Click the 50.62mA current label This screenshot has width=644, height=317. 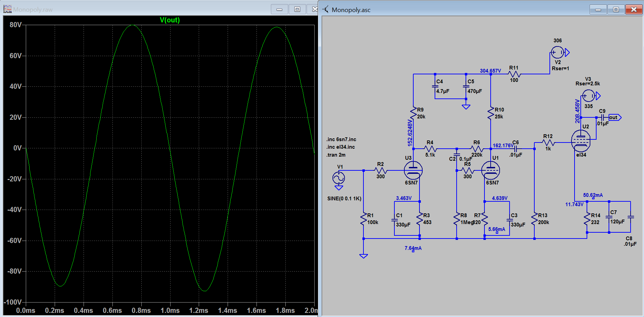click(x=593, y=195)
